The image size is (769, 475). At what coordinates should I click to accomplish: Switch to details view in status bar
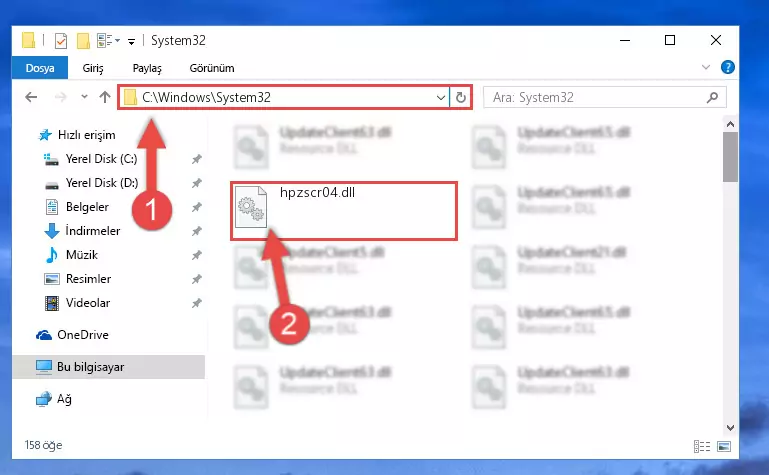(702, 446)
